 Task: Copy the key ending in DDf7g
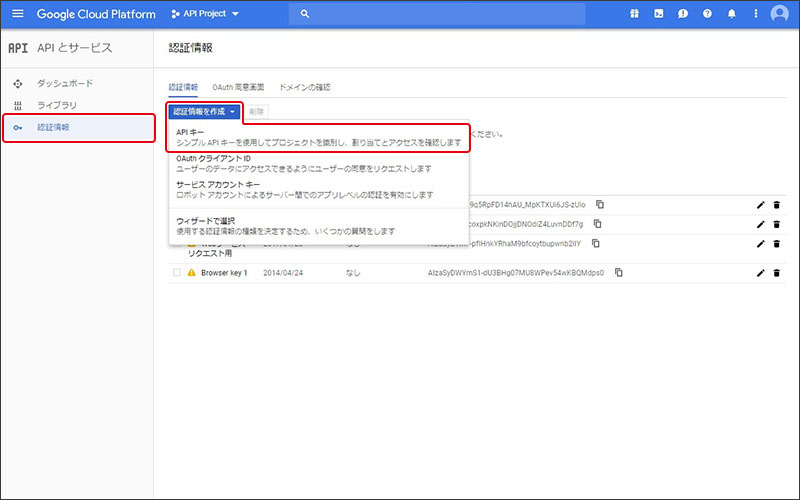click(597, 224)
